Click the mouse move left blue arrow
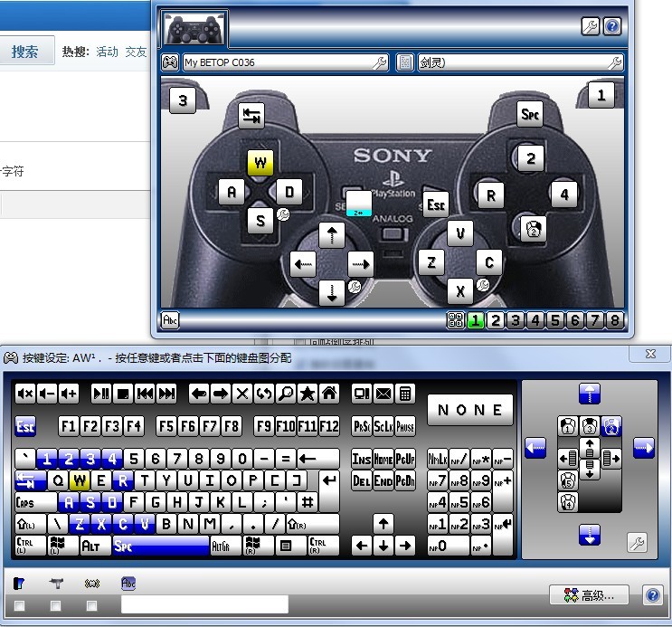Screen dimensions: 672x627 pos(535,448)
